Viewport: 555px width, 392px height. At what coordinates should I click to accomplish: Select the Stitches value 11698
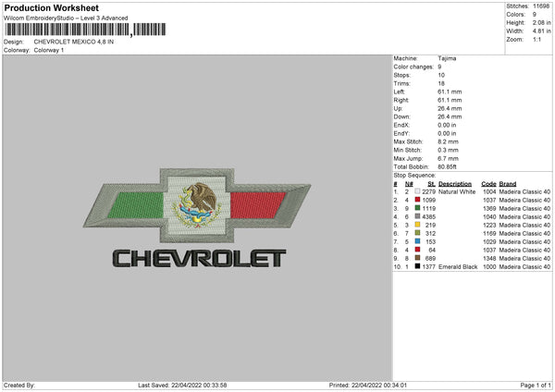541,6
